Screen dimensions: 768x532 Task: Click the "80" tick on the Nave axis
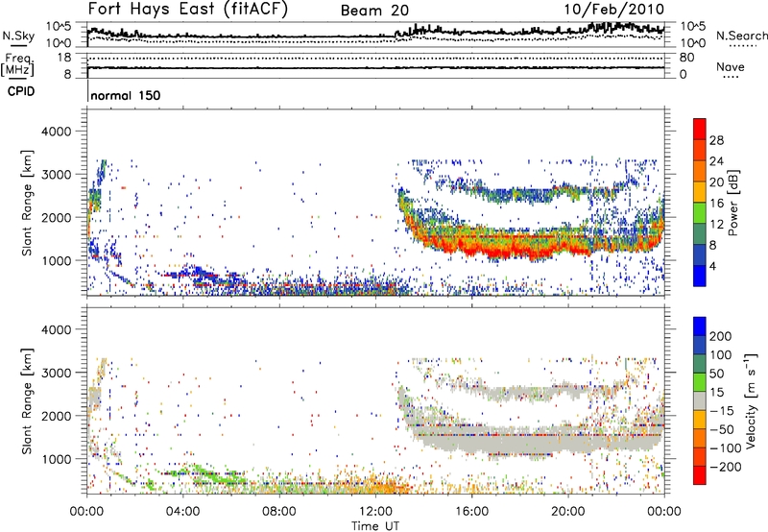pyautogui.click(x=686, y=58)
